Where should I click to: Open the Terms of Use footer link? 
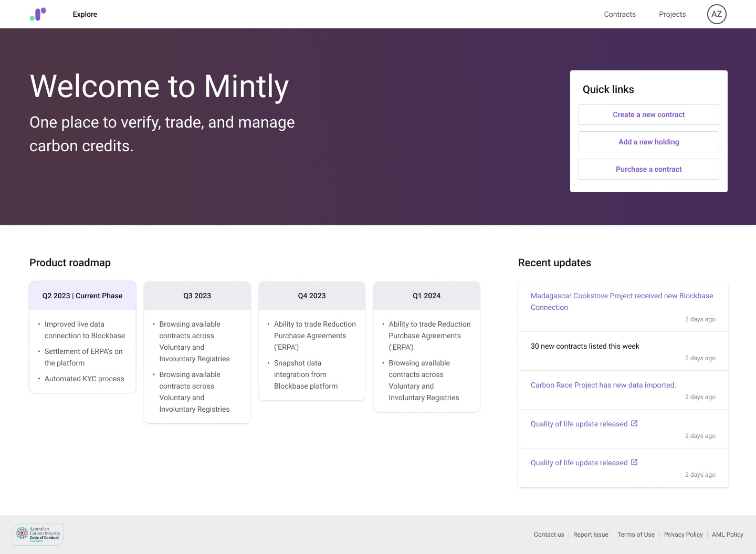[x=636, y=535]
